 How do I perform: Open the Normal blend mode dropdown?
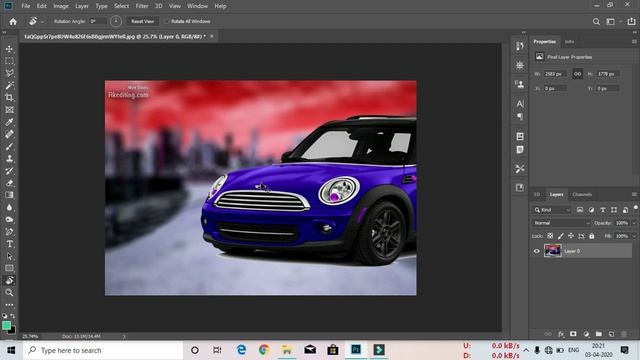pos(561,223)
